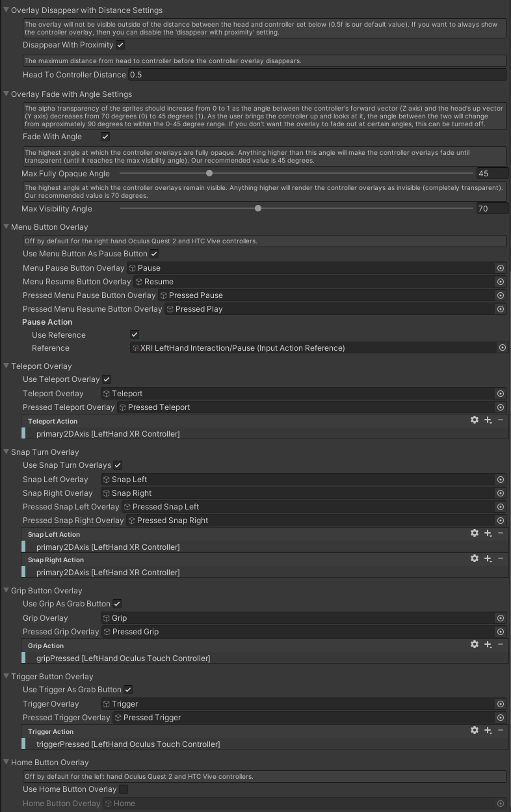This screenshot has width=511, height=812.
Task: Enable Use Home Button Overlay checkbox
Action: [x=124, y=789]
